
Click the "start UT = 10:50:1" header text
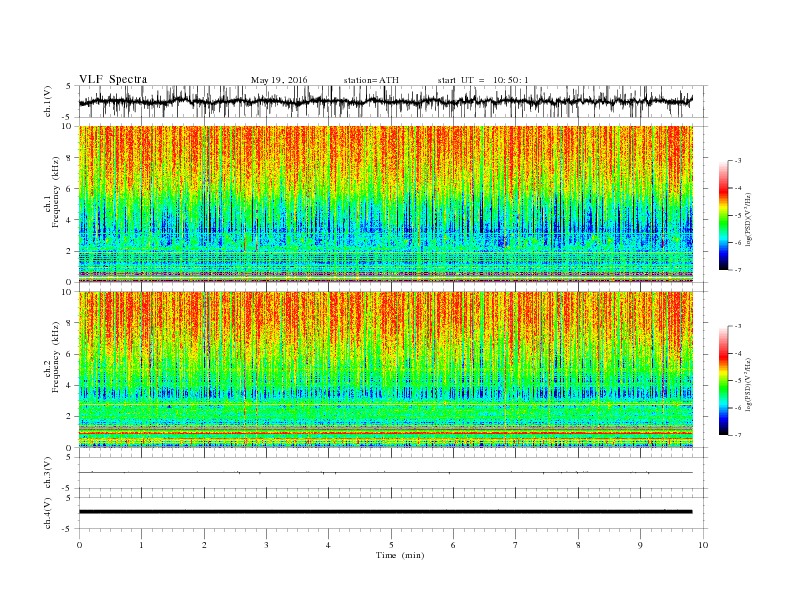[483, 80]
